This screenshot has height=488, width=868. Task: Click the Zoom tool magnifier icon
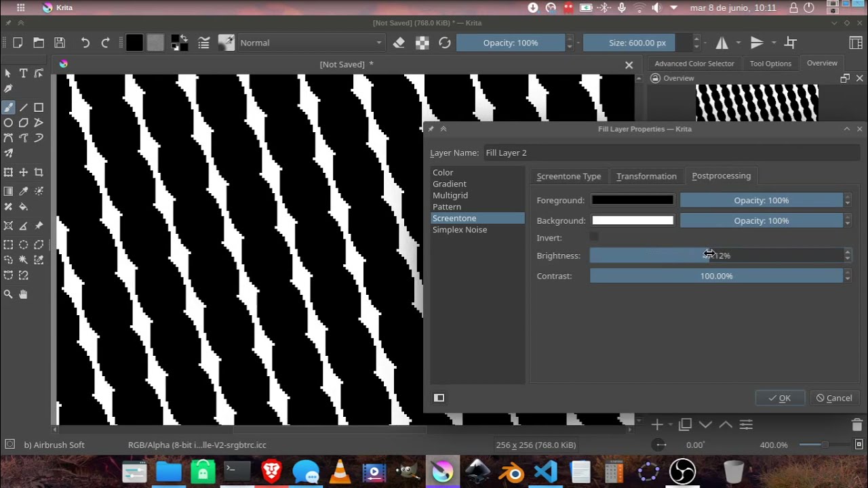click(8, 294)
